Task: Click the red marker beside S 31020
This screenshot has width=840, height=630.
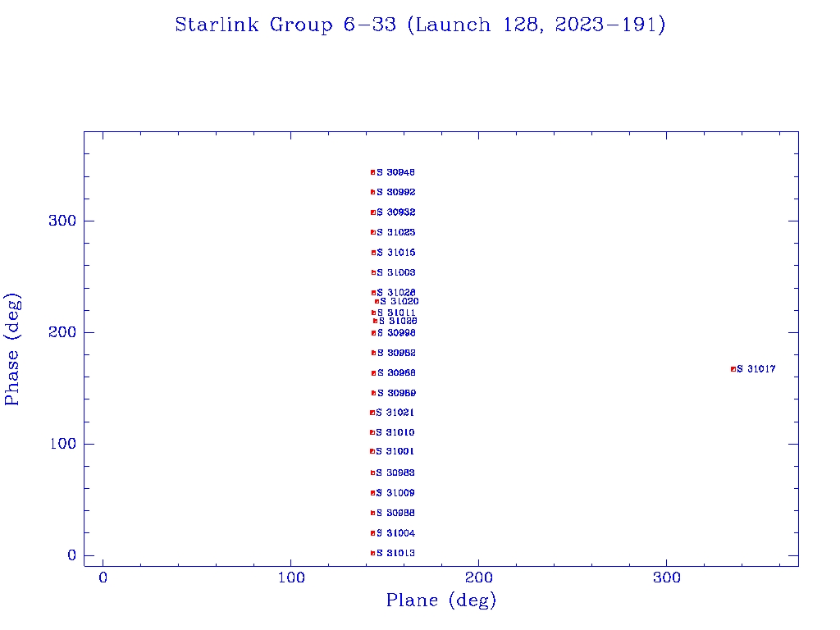Action: tap(377, 302)
